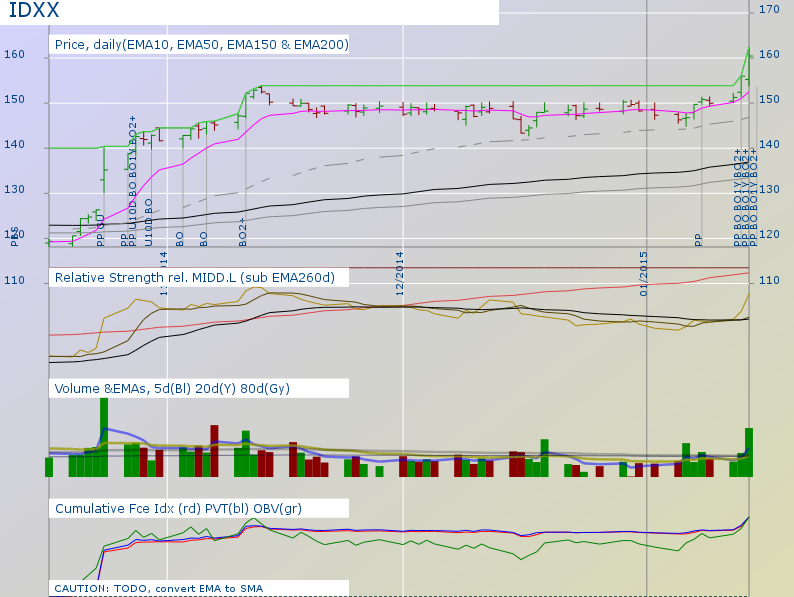Click the 130 value on the right price axis

(769, 189)
